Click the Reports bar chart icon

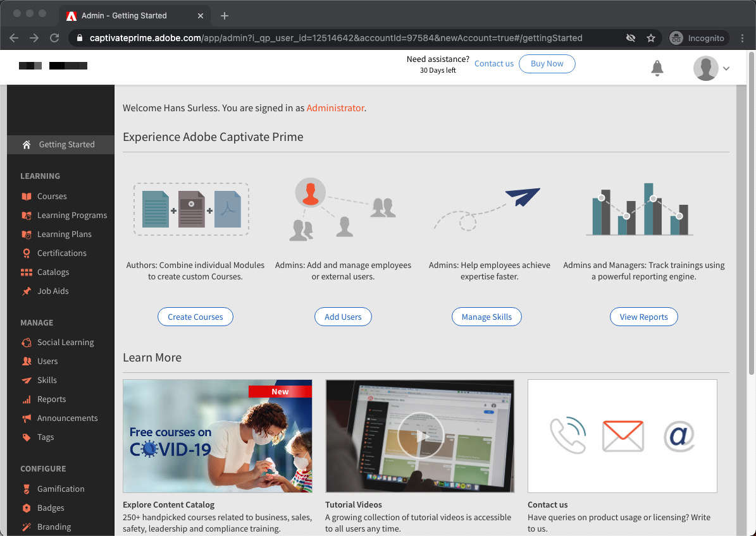[27, 399]
